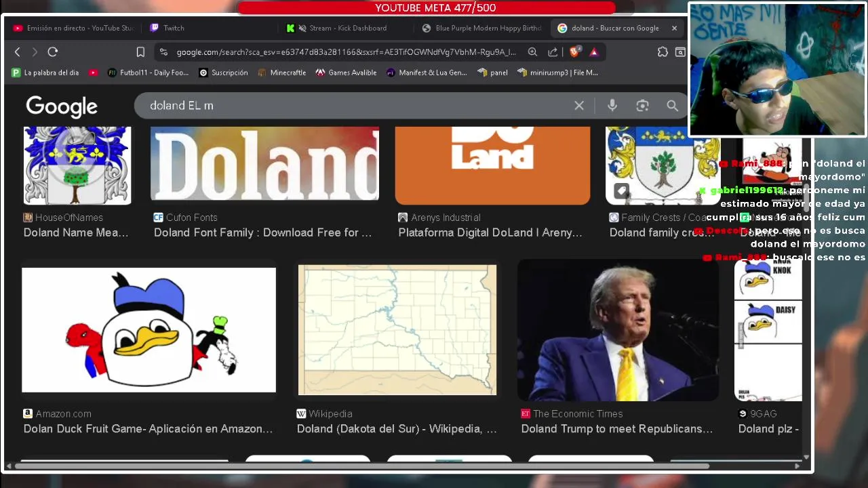Screen dimensions: 868x488
Task: Click Dolan Duck Fruit Game Amazon title
Action: click(x=148, y=428)
